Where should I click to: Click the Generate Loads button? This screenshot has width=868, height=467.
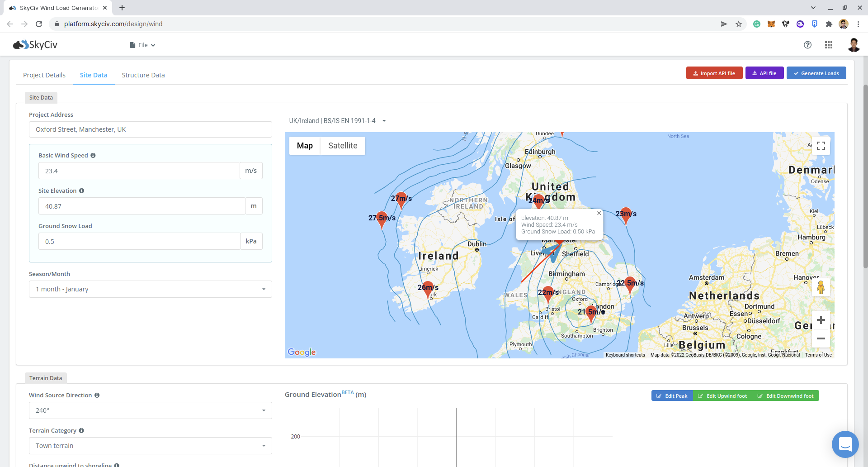[x=816, y=73]
